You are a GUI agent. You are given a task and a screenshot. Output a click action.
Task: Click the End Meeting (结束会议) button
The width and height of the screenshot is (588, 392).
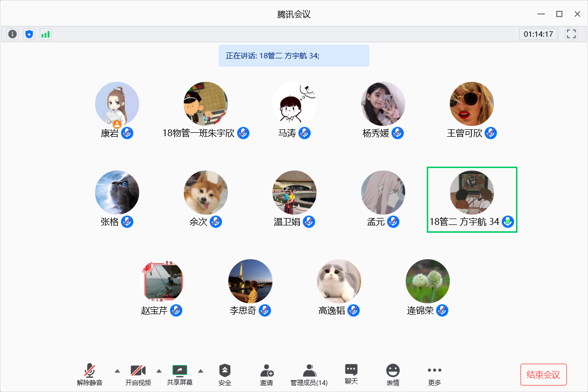543,375
